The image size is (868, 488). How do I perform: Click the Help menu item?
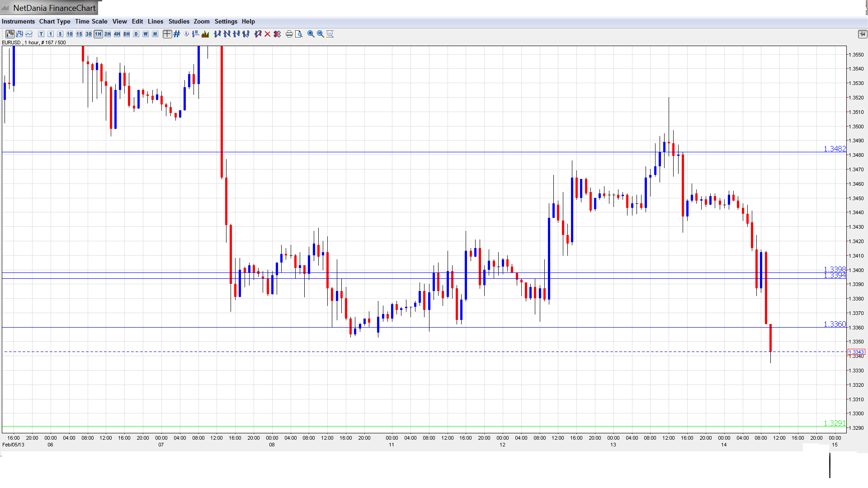point(248,21)
